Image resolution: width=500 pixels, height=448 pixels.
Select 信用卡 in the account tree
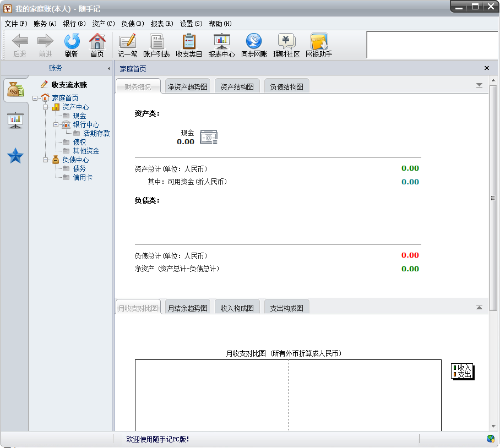click(x=83, y=177)
